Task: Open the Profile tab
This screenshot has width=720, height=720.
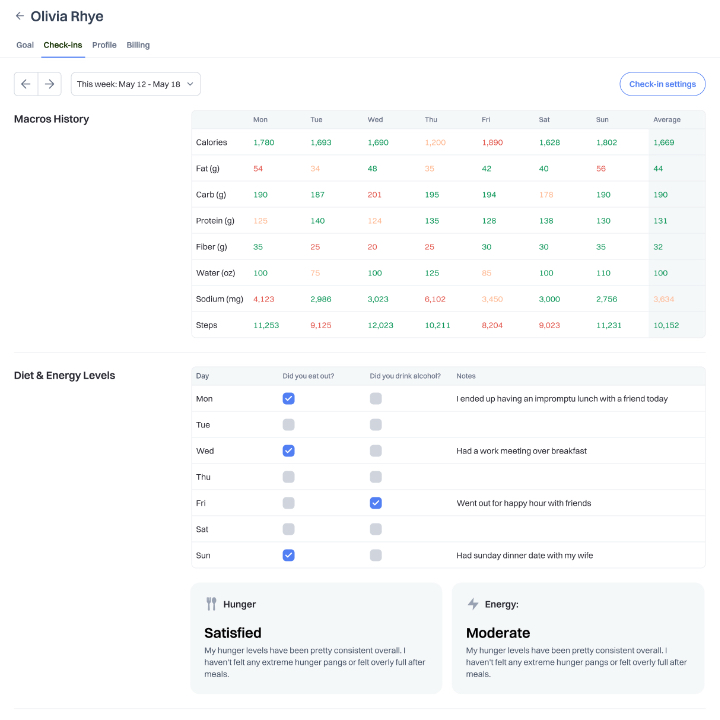Action: [x=104, y=45]
